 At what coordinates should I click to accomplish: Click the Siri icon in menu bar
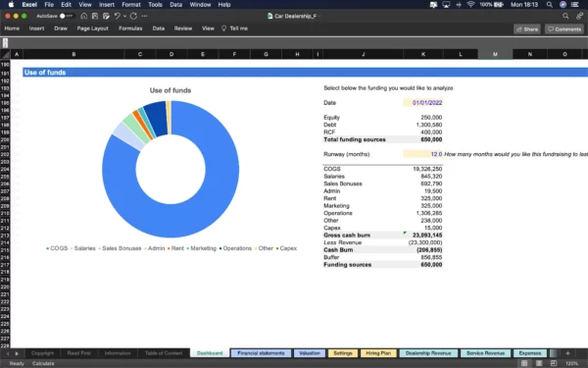[563, 5]
